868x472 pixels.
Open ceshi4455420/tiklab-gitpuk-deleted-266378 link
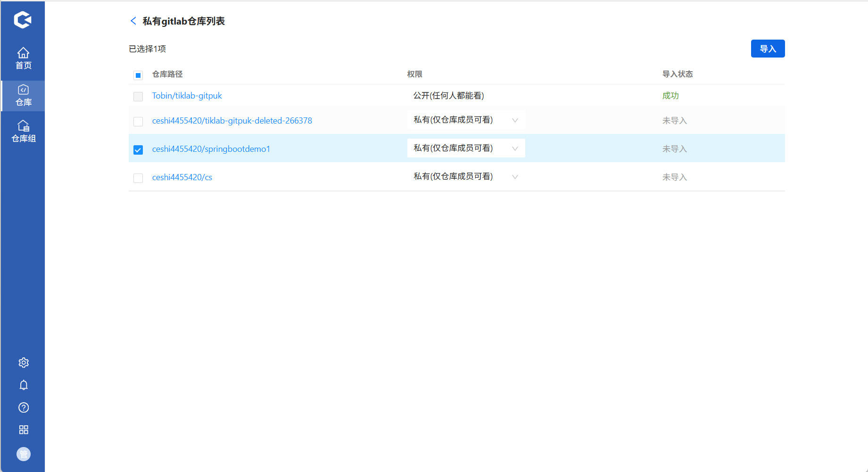click(232, 121)
